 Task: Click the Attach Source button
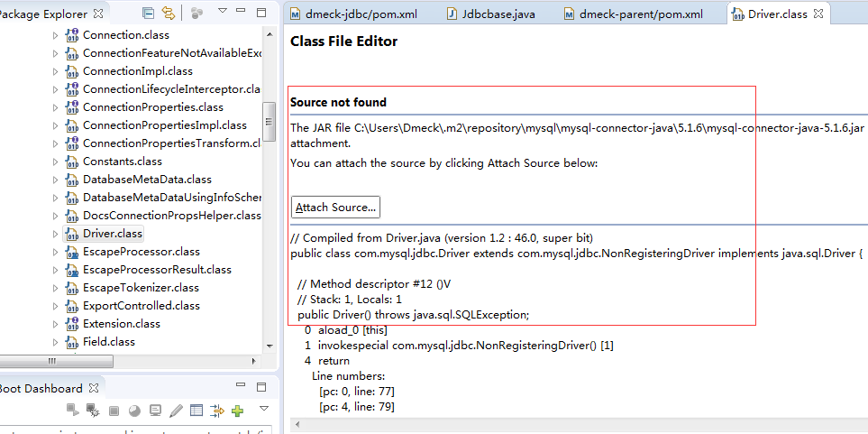coord(335,208)
